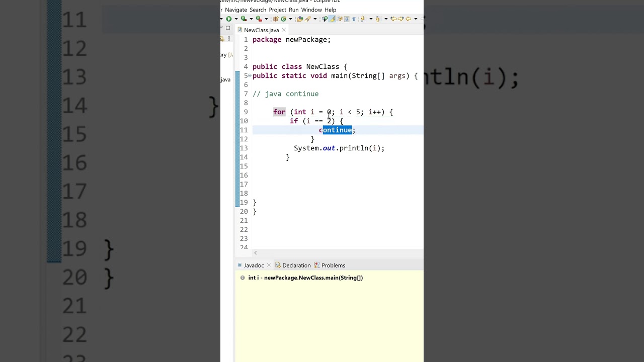Image resolution: width=644 pixels, height=362 pixels.
Task: Expand the Search toolbar dropdown
Action: coord(315,19)
